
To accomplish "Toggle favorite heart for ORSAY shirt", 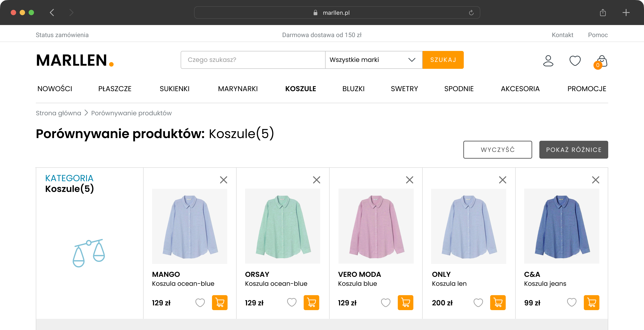I will (292, 303).
